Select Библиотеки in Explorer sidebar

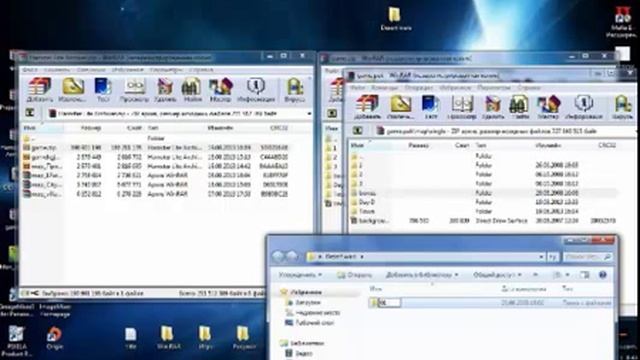pos(307,343)
